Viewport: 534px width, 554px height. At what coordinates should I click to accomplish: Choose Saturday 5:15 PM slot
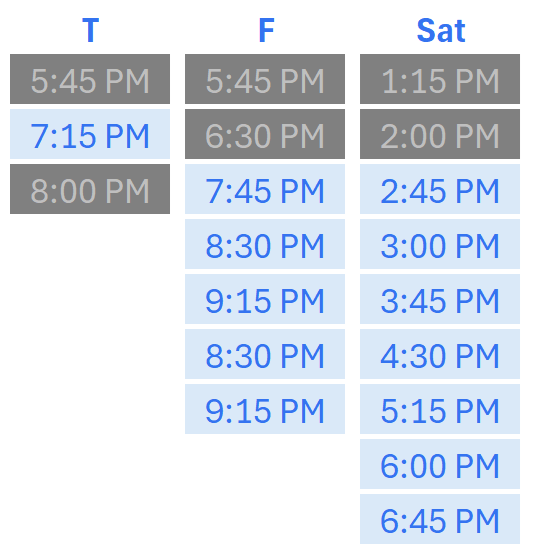pyautogui.click(x=440, y=409)
